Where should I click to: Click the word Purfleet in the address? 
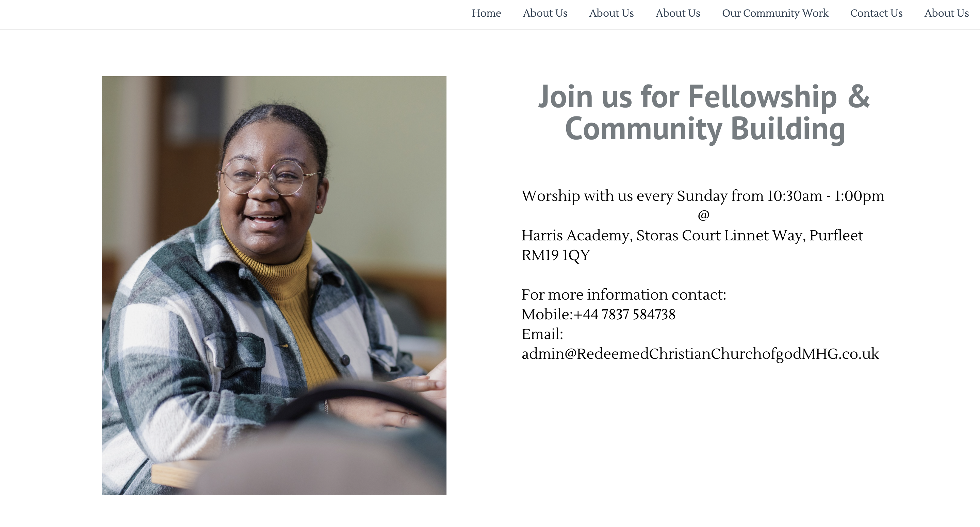836,236
